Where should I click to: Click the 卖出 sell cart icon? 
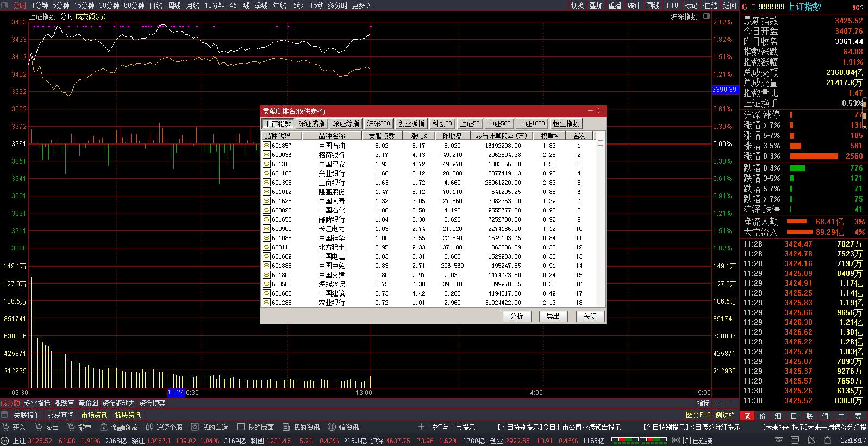[39, 428]
